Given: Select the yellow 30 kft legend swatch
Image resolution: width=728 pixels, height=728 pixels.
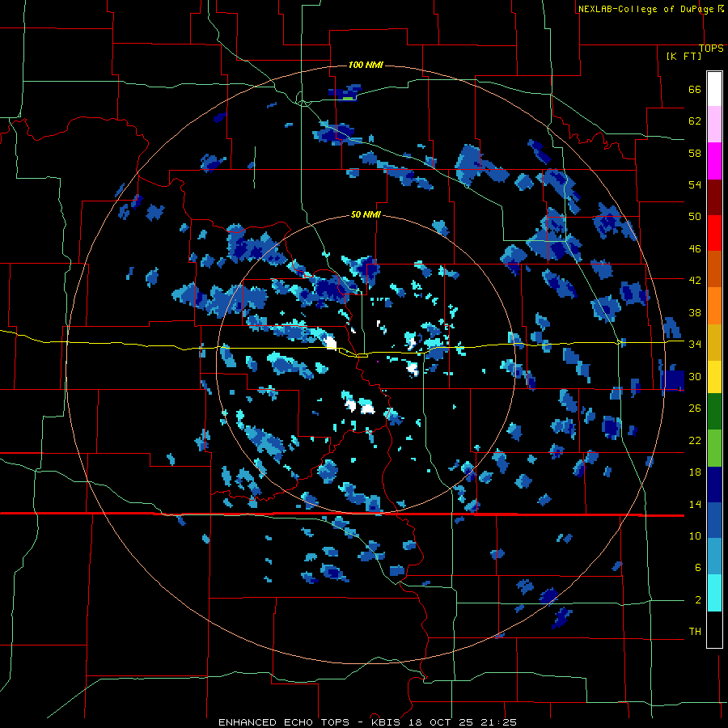Looking at the screenshot, I should click(x=714, y=377).
